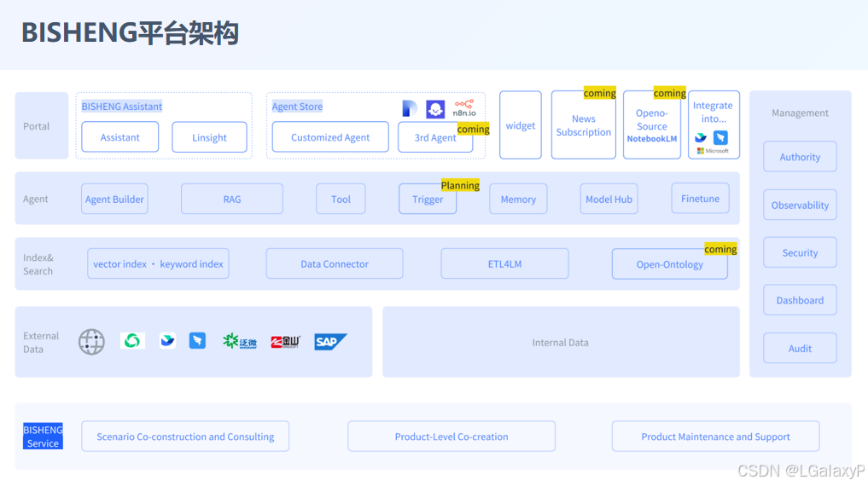Select the ETL4LM box
The width and height of the screenshot is (868, 486).
pyautogui.click(x=505, y=263)
